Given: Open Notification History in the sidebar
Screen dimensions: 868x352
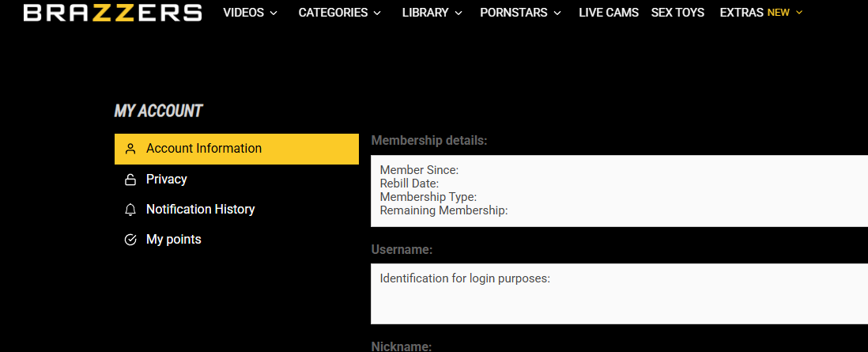Looking at the screenshot, I should point(200,210).
